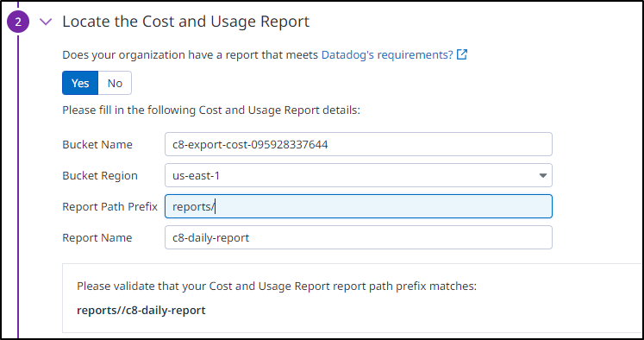This screenshot has height=340, width=644.
Task: Collapse the Locate the Cost and Usage Report section
Action: 46,22
